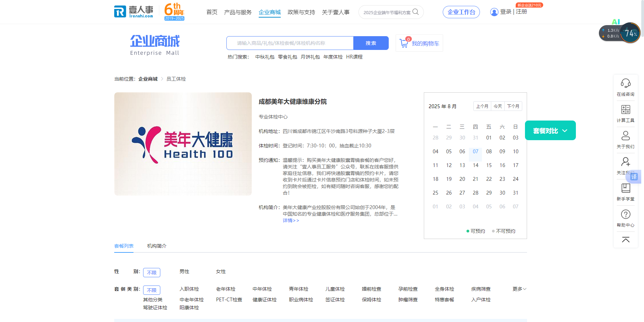This screenshot has height=322, width=644.
Task: Click the 6th anniversary badge icon
Action: (174, 12)
